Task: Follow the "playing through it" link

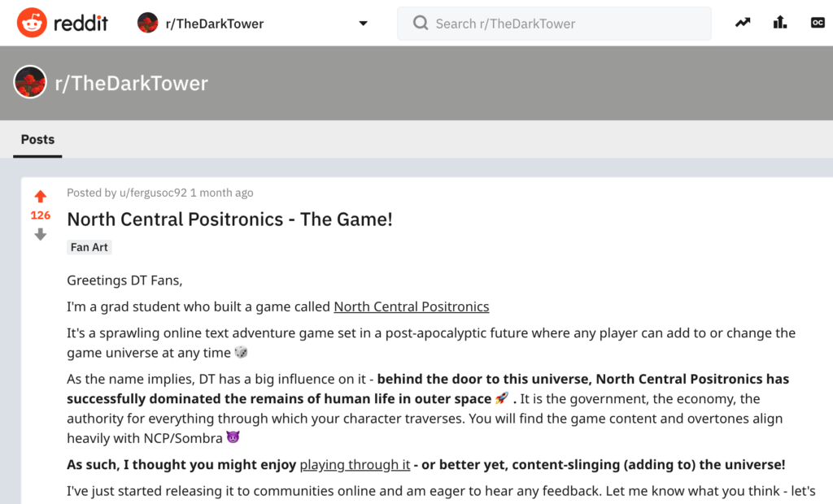Action: point(355,465)
